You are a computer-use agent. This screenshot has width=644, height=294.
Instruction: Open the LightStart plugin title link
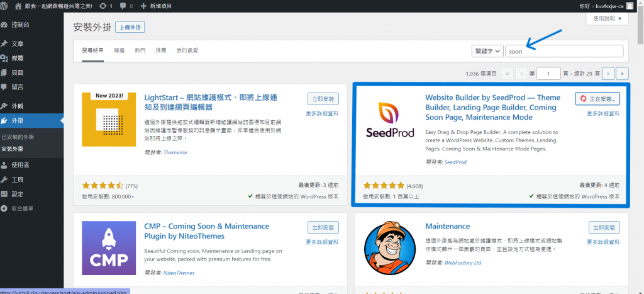[211, 103]
